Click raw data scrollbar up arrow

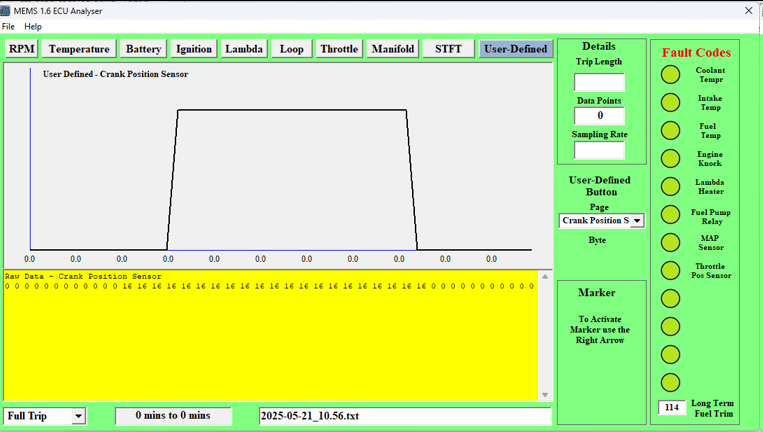(545, 277)
